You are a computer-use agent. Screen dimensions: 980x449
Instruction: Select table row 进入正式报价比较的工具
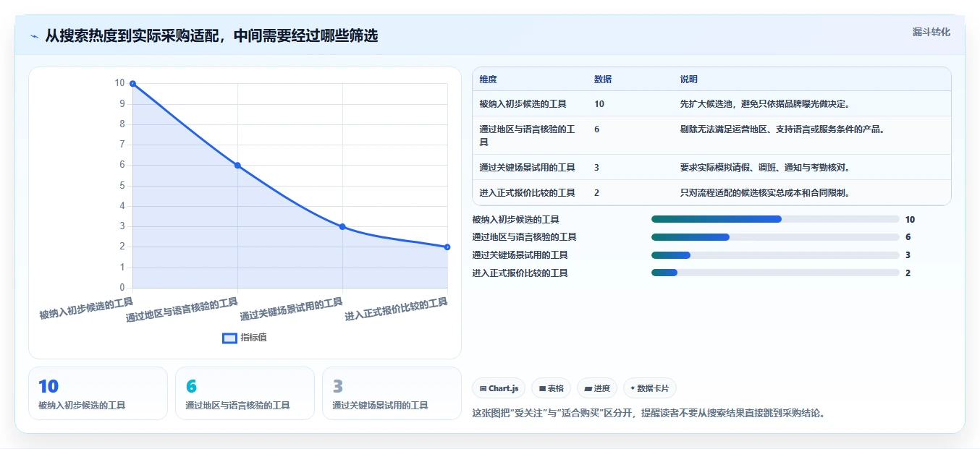(711, 192)
